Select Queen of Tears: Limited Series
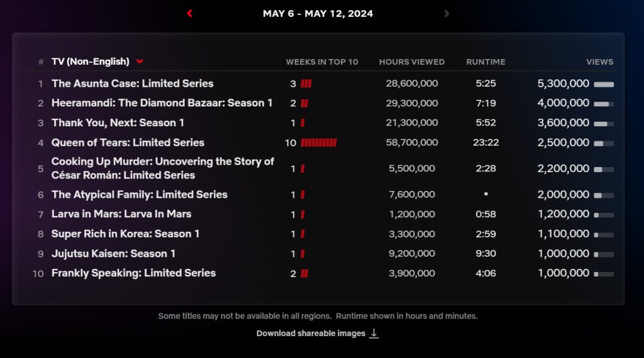The image size is (644, 358). [x=128, y=143]
